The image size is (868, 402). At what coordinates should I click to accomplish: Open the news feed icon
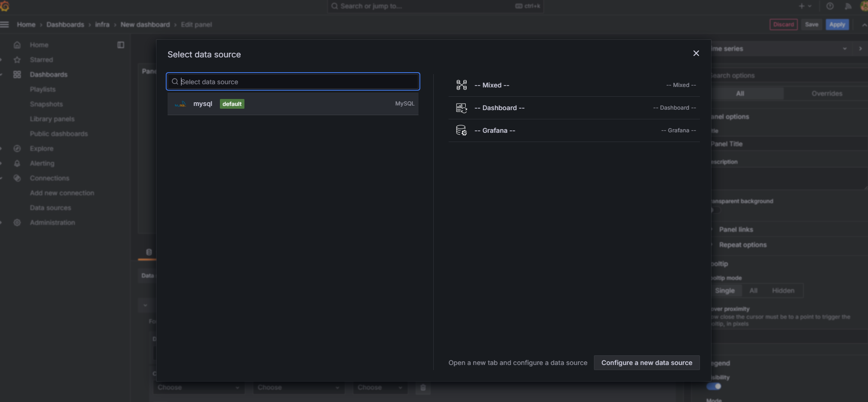click(x=848, y=6)
